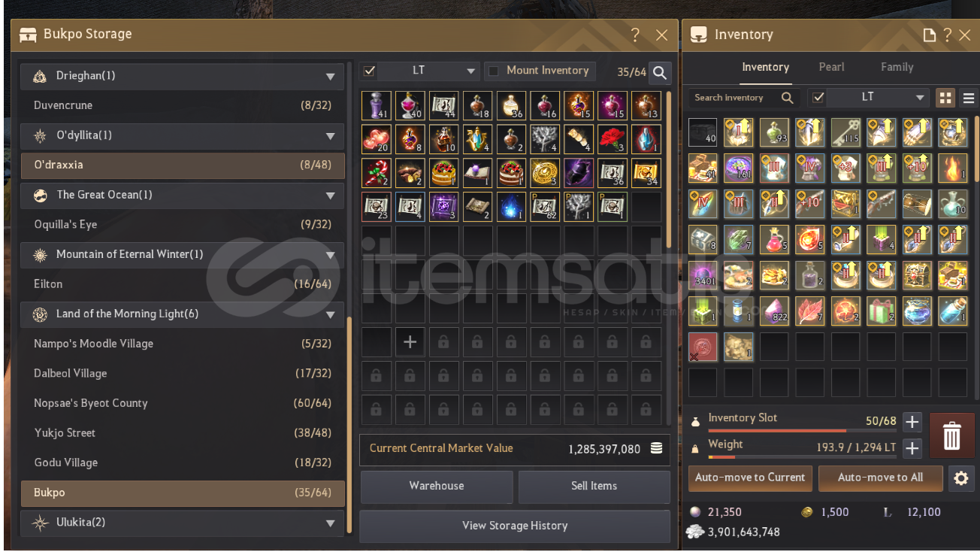Switch inventory to list view icon
The width and height of the screenshot is (980, 555).
968,98
